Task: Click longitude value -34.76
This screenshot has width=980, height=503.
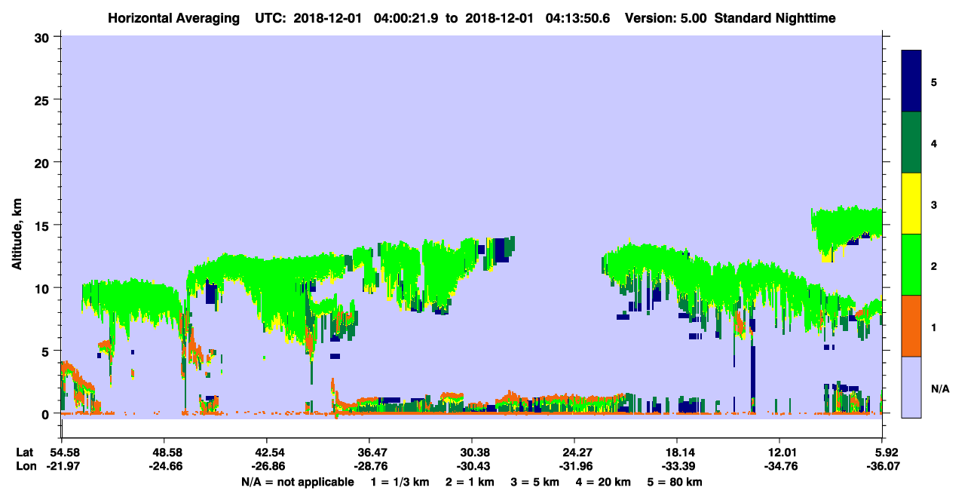Action: coord(779,466)
